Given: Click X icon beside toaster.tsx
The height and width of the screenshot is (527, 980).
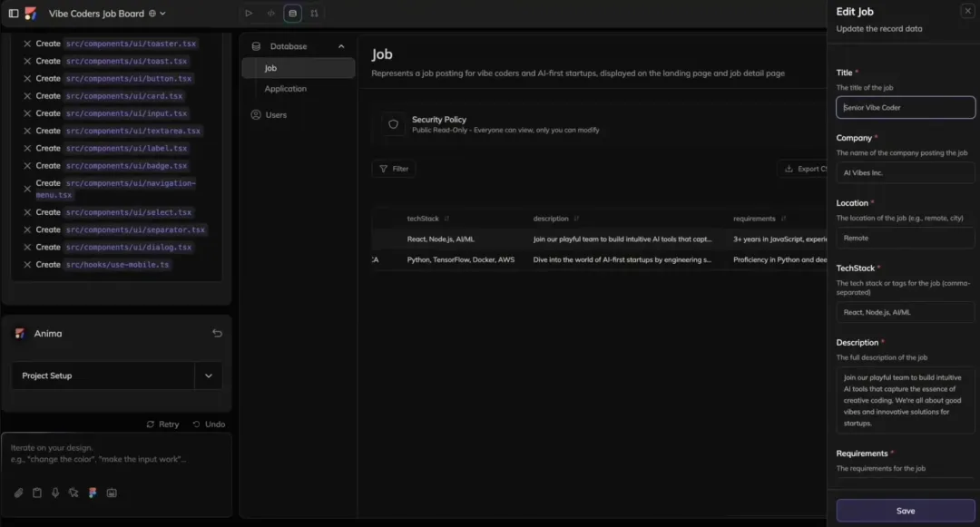Looking at the screenshot, I should pos(27,44).
